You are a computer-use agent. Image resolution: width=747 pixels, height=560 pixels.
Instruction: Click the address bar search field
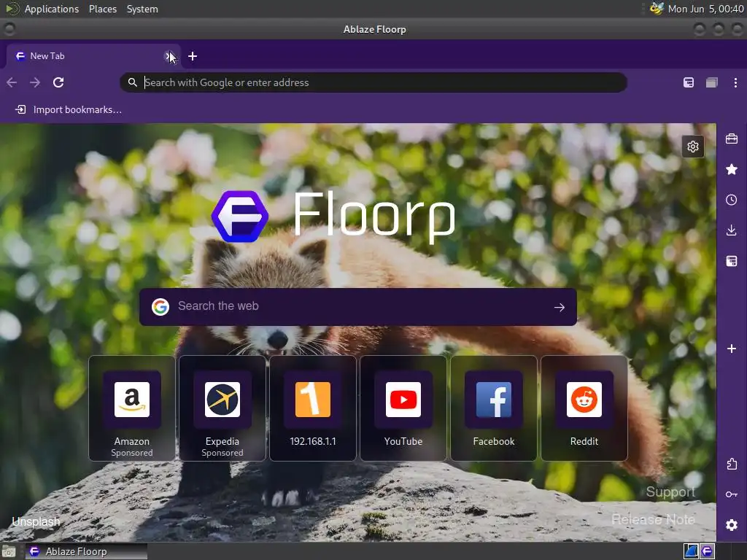[x=373, y=82]
